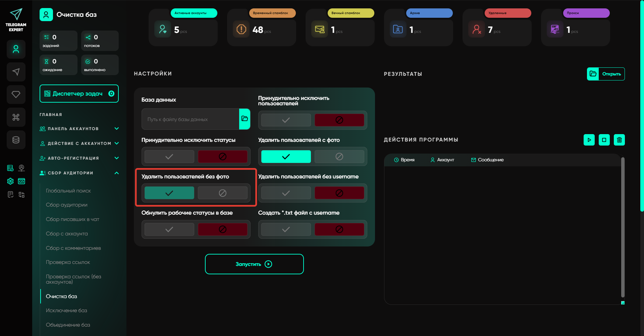
Task: Click the command symbol sidebar icon
Action: 16,117
